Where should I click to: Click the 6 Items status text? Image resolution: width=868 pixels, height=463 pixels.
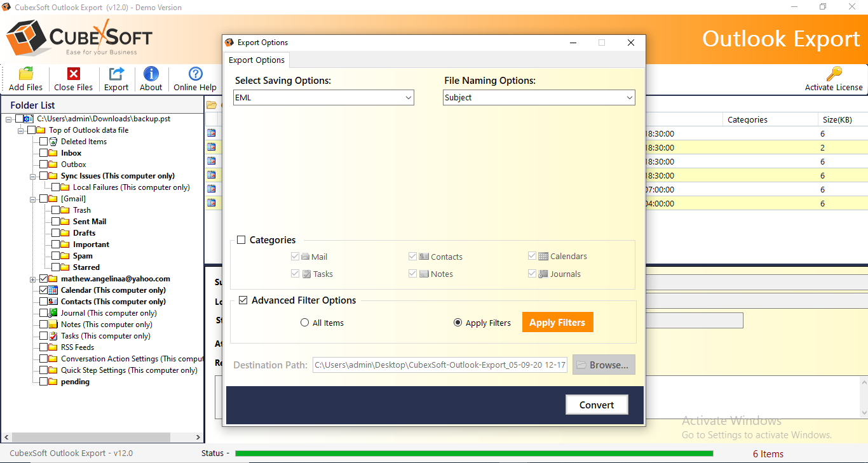click(768, 453)
